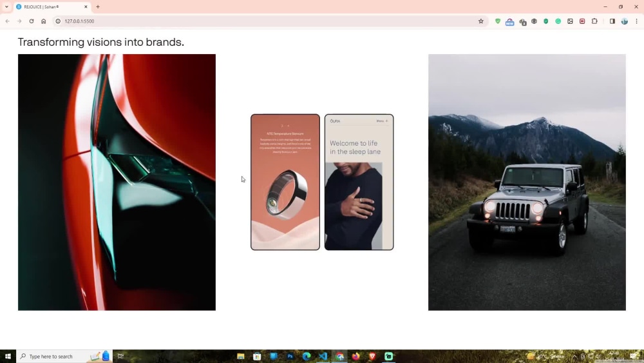Screen dimensions: 644x363
Task: Select the REJOUICE | Sohan tab
Action: click(52, 6)
